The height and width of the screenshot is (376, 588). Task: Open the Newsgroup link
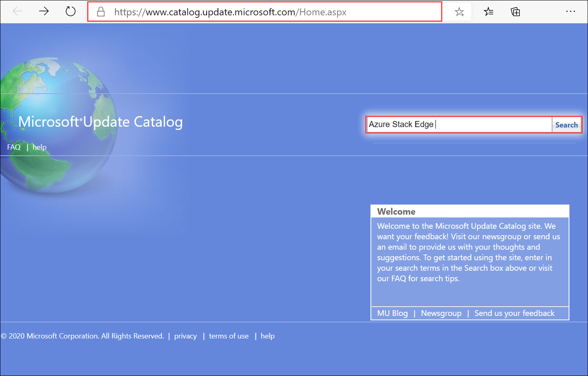441,313
